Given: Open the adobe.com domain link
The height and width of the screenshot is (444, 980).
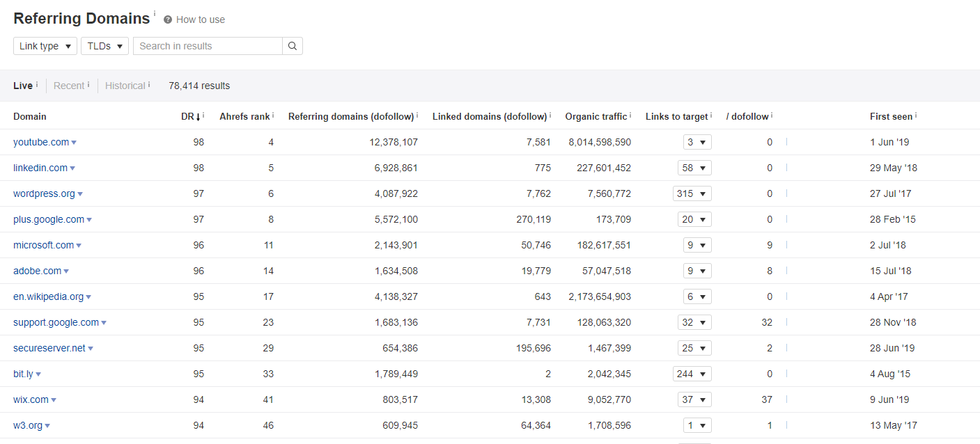Looking at the screenshot, I should point(37,271).
